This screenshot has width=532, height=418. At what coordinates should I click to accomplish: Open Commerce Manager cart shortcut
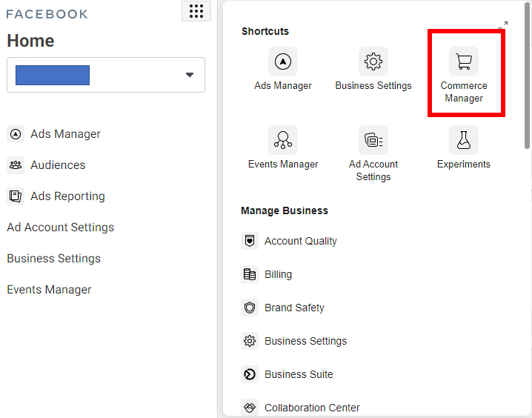464,62
